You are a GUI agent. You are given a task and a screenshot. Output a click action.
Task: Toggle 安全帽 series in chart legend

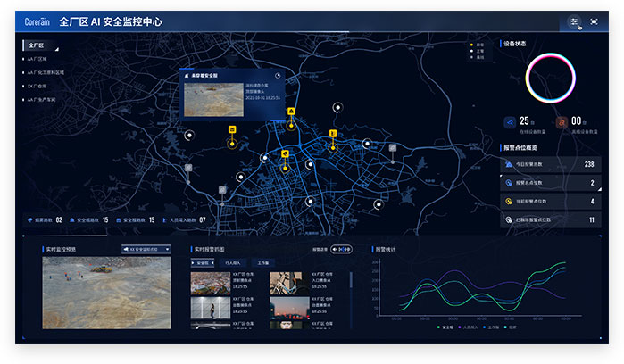pos(442,327)
